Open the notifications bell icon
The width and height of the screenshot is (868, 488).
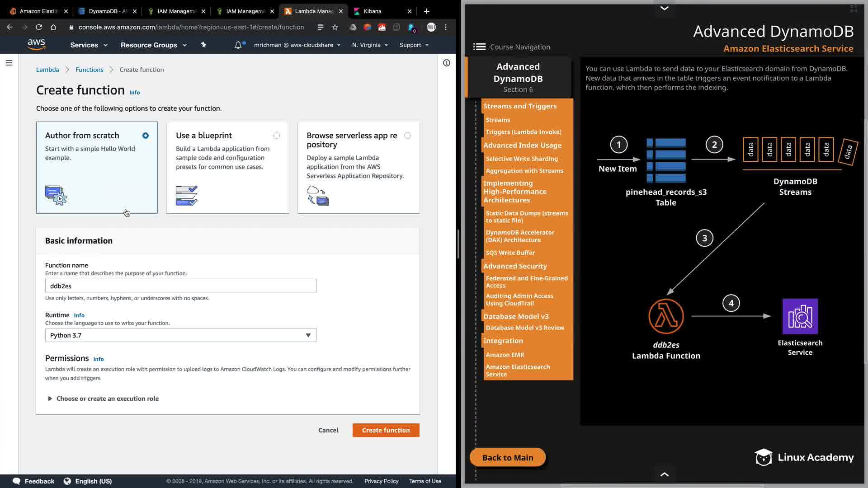coord(238,45)
